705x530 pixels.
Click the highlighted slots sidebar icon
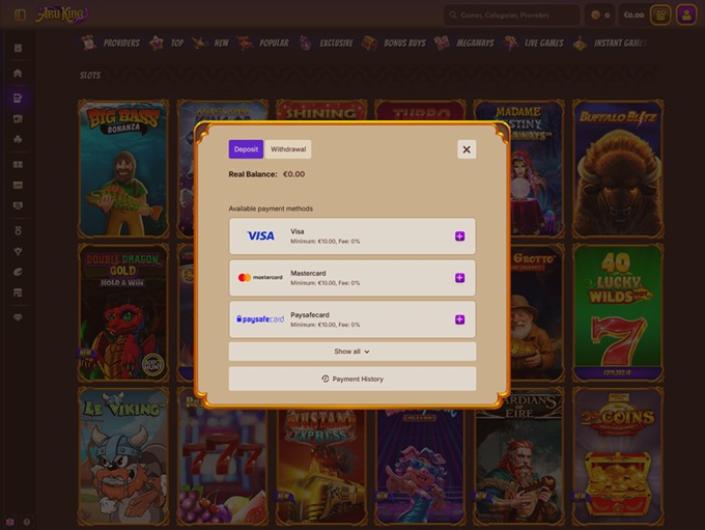(18, 97)
